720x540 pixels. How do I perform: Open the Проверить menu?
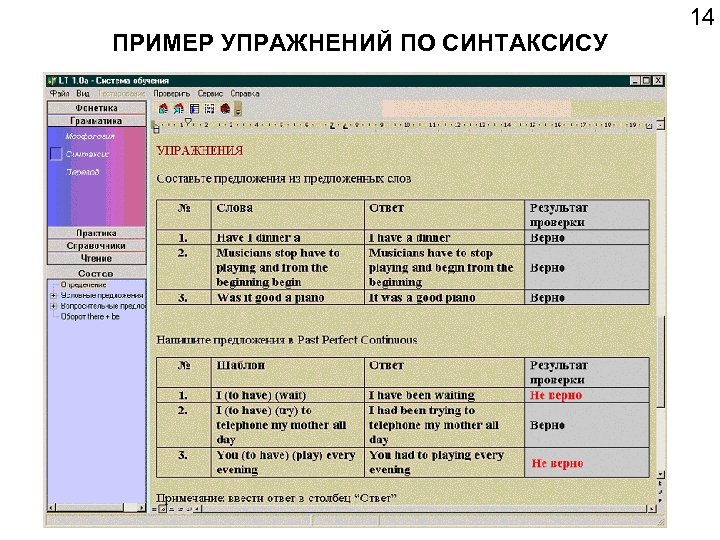[x=172, y=94]
